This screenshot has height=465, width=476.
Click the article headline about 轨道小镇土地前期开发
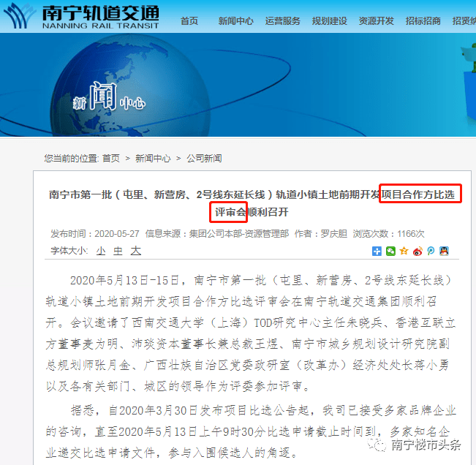[252, 203]
